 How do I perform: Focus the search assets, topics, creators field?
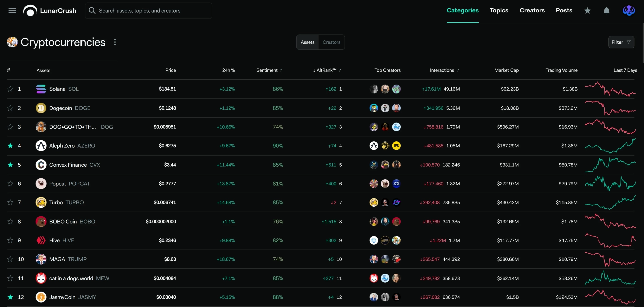pos(149,11)
